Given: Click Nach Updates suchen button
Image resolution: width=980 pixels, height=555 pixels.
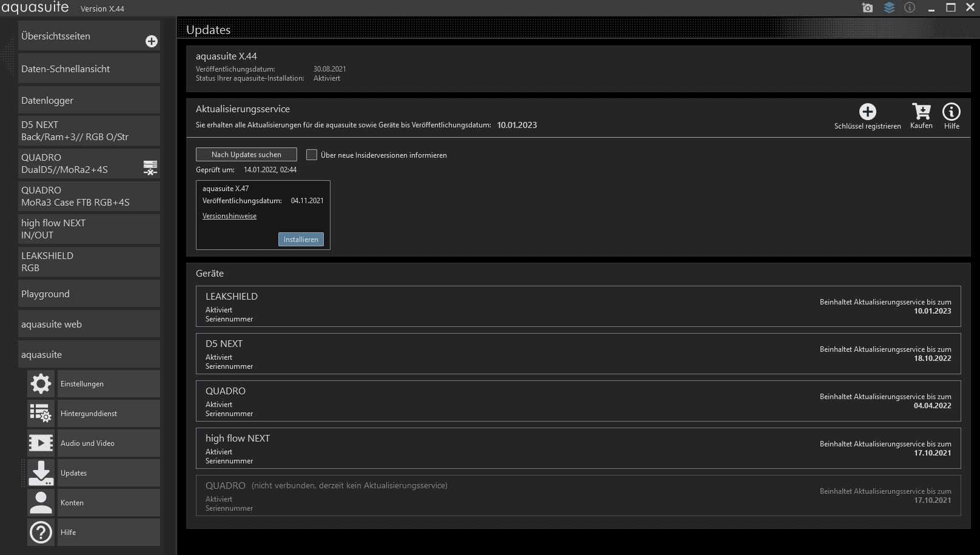Looking at the screenshot, I should [x=246, y=155].
